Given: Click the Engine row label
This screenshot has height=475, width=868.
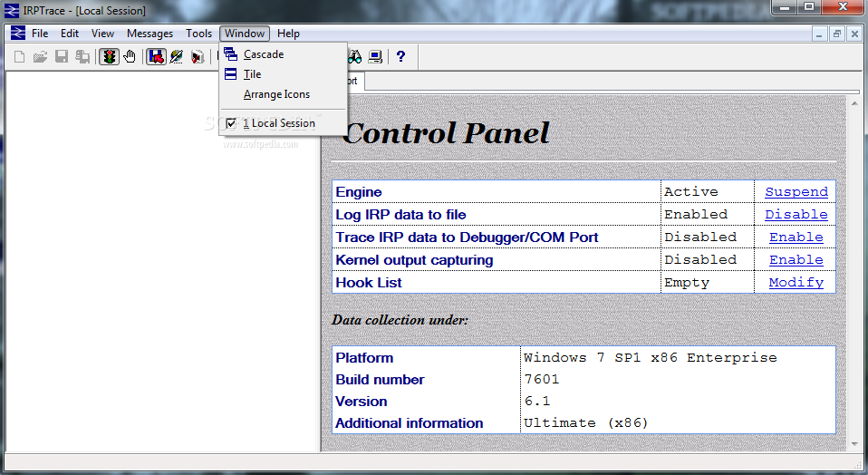Looking at the screenshot, I should coord(359,192).
